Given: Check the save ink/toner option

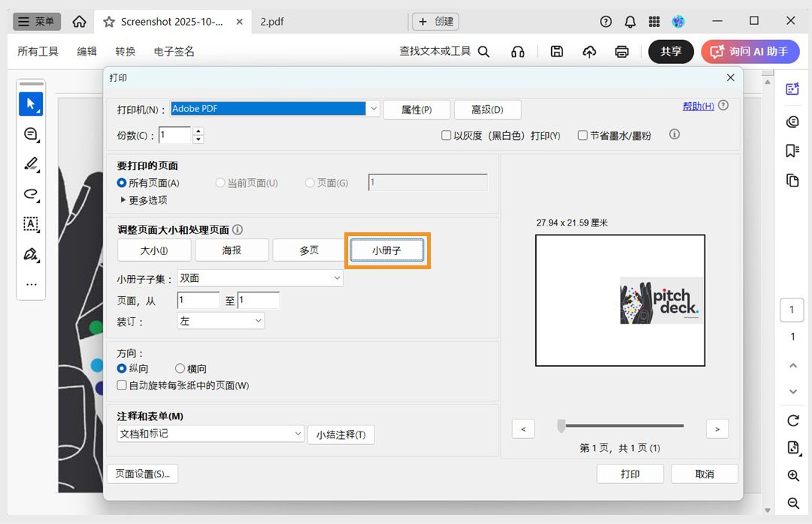Looking at the screenshot, I should point(583,135).
